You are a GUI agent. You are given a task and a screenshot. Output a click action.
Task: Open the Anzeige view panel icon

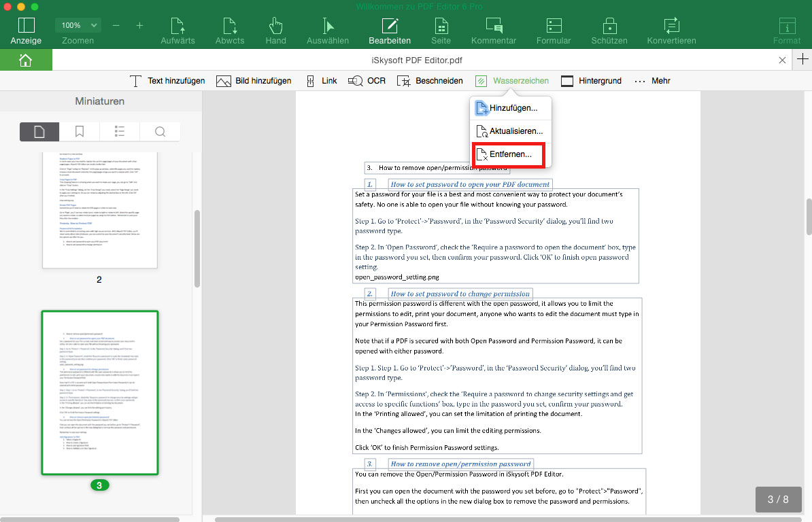click(x=26, y=25)
